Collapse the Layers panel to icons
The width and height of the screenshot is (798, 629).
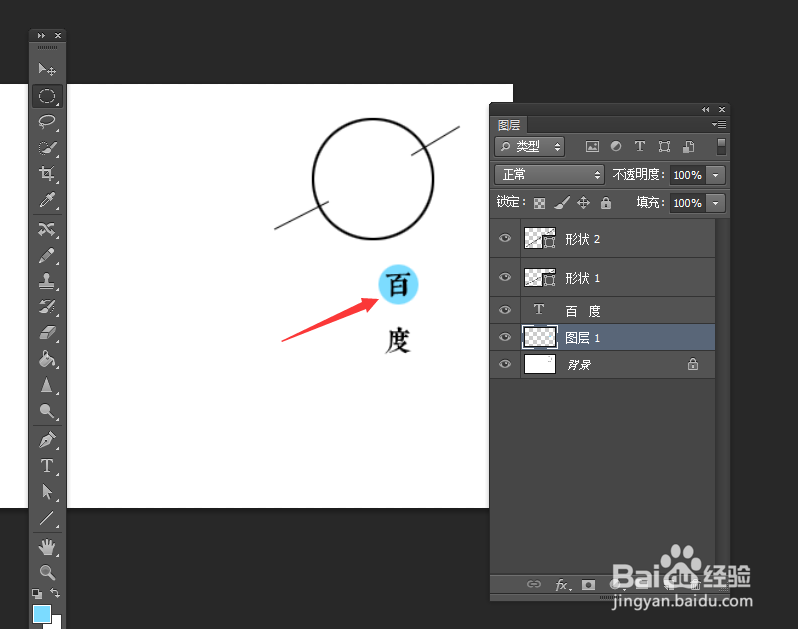click(x=705, y=109)
